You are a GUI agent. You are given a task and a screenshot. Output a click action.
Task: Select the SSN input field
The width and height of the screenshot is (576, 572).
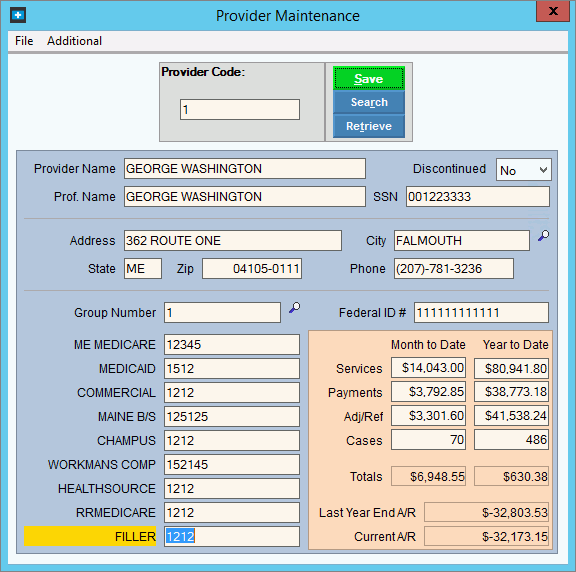(478, 197)
